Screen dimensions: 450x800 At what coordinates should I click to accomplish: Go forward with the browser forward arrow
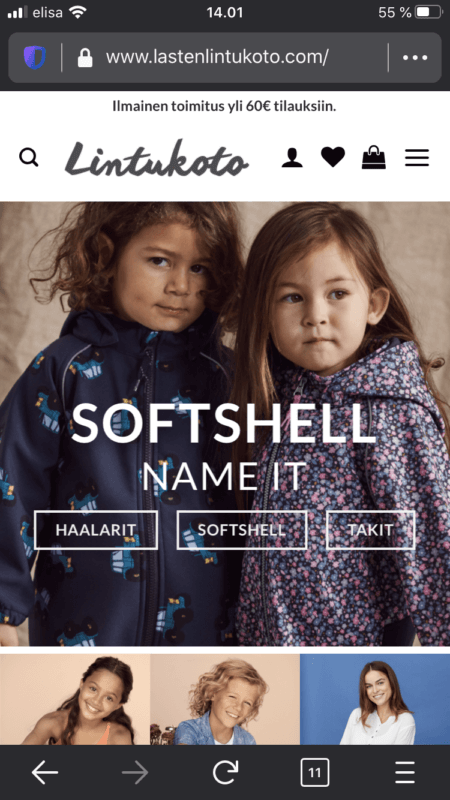coord(135,773)
